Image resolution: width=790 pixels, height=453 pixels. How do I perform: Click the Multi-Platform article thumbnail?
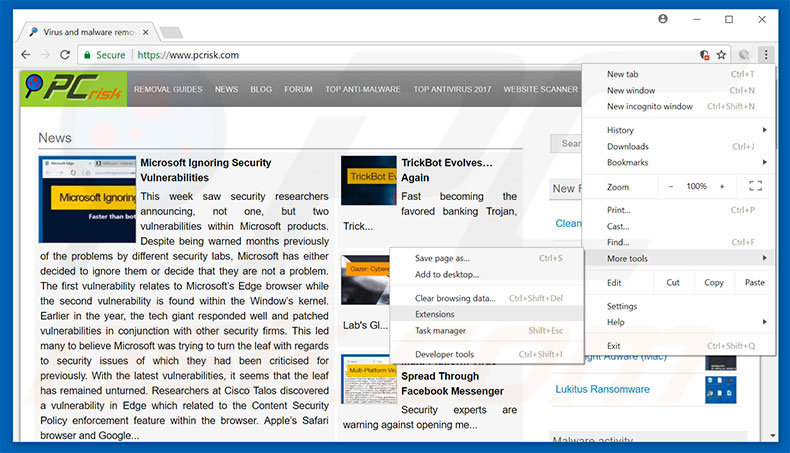coord(369,379)
